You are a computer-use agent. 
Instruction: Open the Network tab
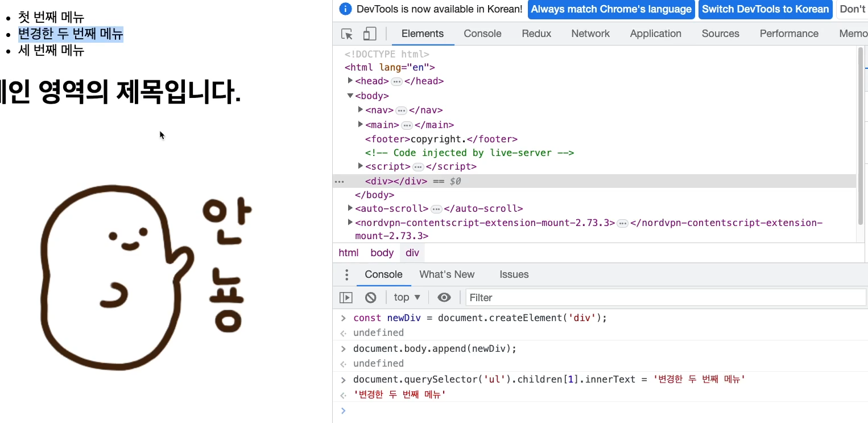tap(590, 34)
